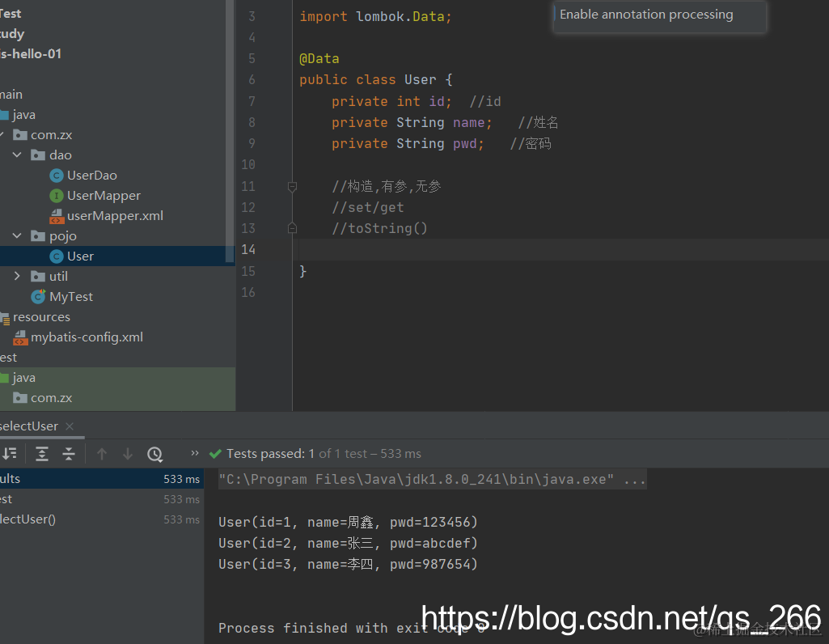
Task: Select the User class in pojo
Action: pyautogui.click(x=80, y=256)
